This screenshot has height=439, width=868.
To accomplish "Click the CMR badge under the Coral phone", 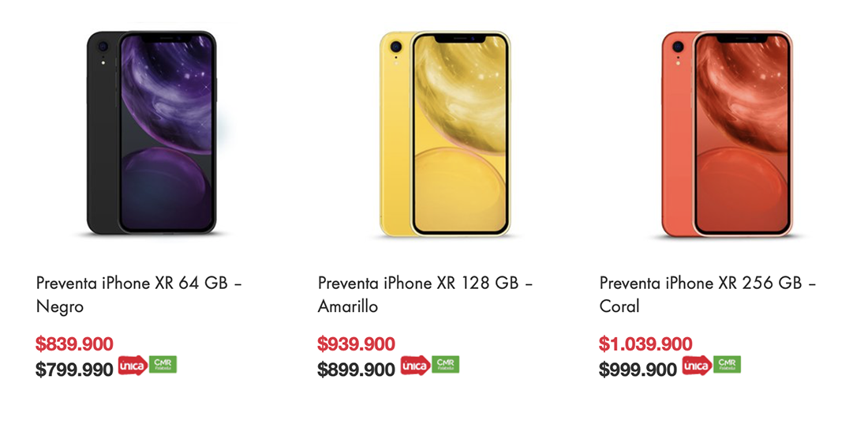I will click(727, 364).
